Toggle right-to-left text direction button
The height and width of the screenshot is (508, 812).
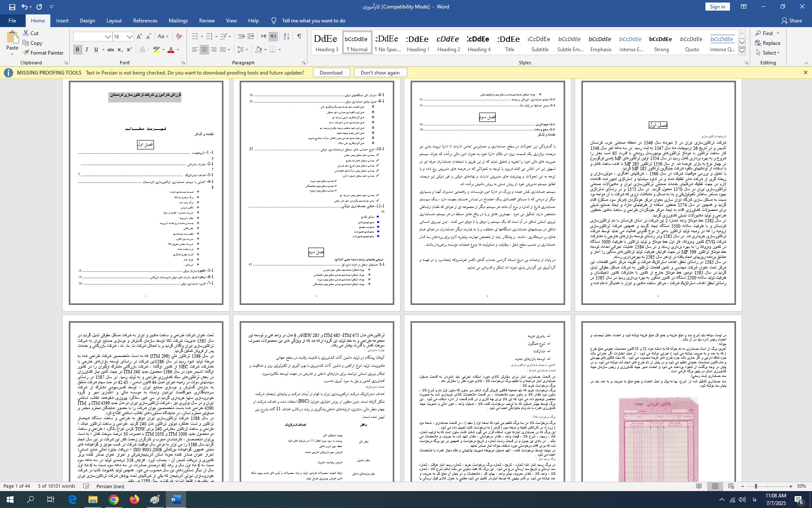[274, 36]
